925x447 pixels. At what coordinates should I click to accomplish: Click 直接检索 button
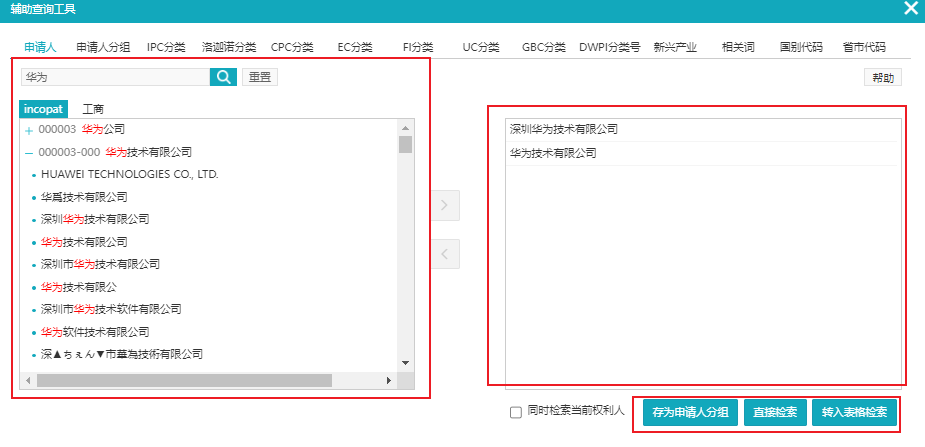775,412
